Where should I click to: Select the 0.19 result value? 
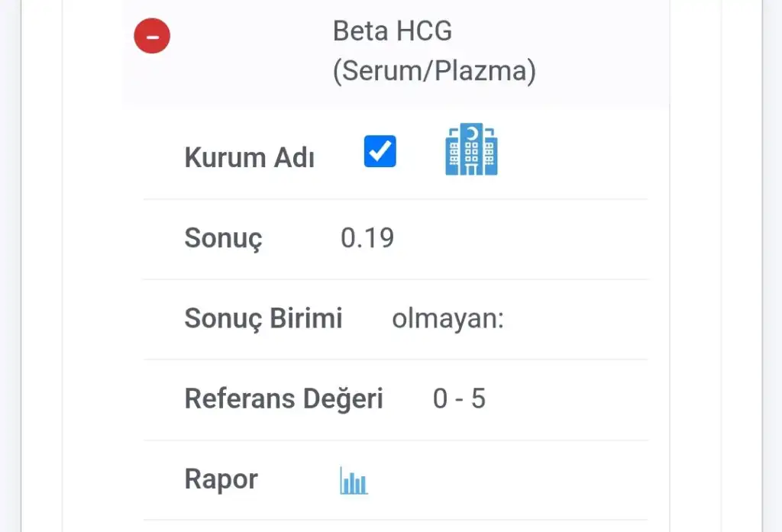(367, 238)
